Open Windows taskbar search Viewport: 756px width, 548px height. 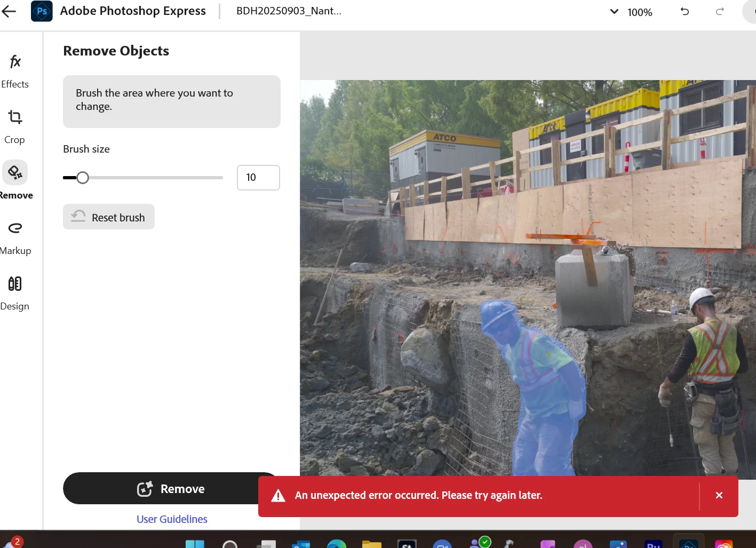point(230,544)
